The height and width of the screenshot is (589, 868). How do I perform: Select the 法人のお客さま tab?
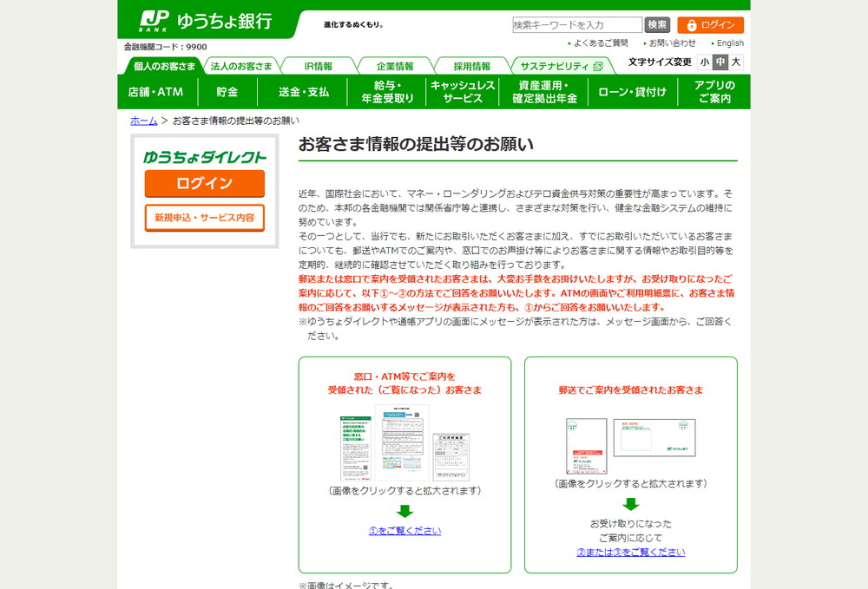tap(241, 66)
